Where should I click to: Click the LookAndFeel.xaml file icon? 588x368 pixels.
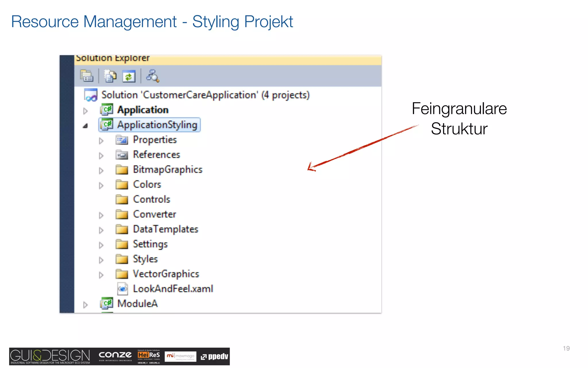123,289
